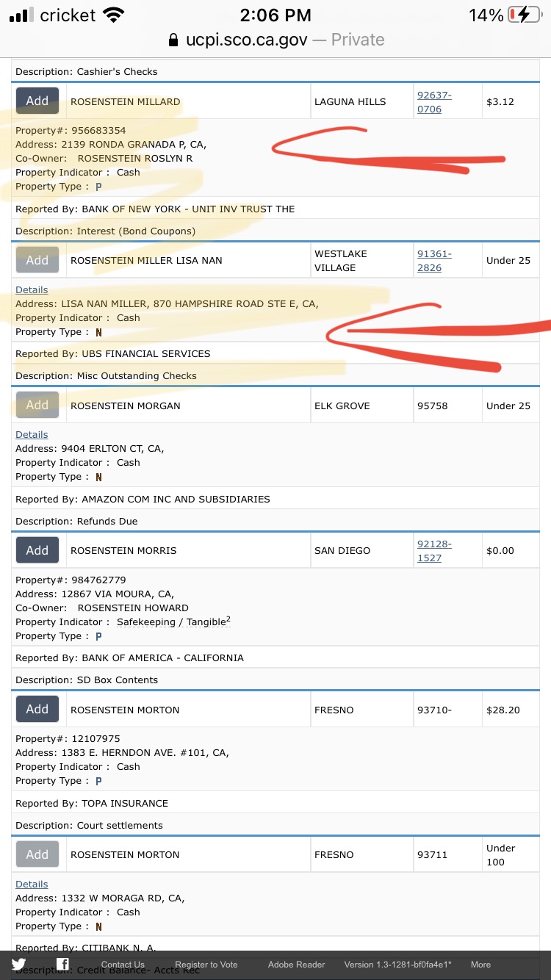Click Property Type N for ROSENSTEIN MORGAN
Image resolution: width=551 pixels, height=980 pixels.
98,477
